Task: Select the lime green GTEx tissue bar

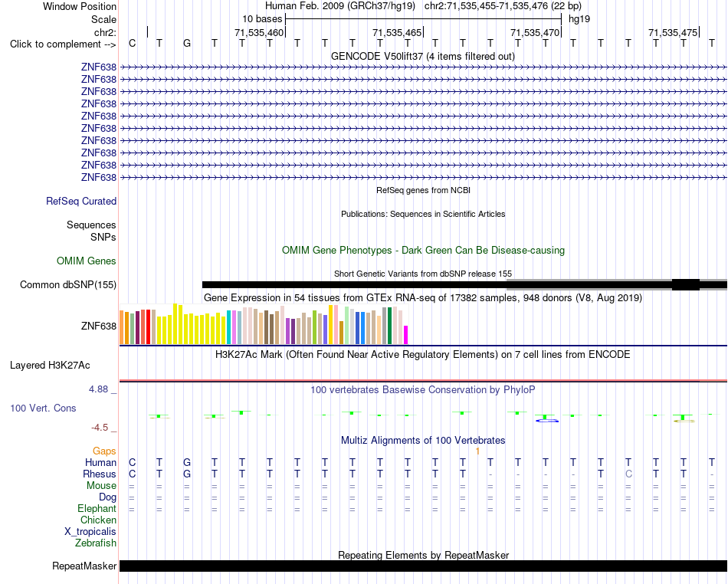Action: click(314, 327)
